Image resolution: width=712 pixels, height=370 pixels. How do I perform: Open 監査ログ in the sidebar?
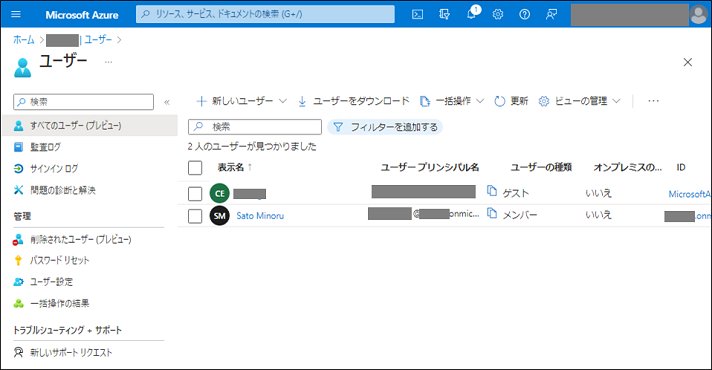tap(45, 147)
